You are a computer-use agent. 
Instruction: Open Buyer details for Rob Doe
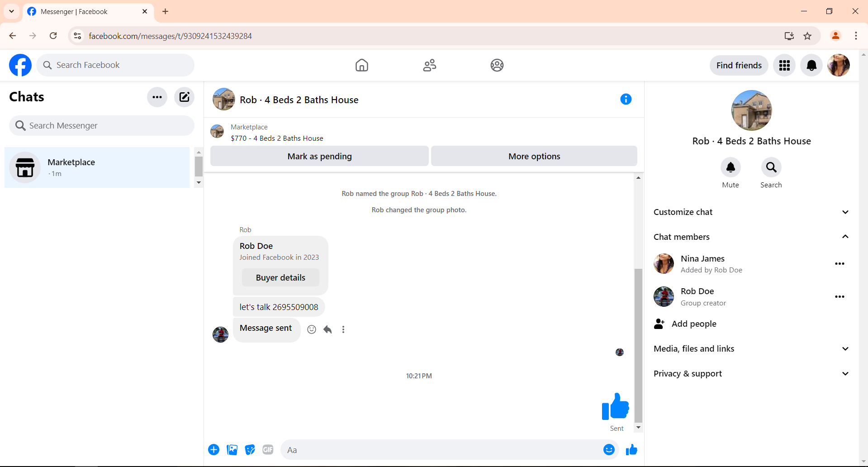coord(280,278)
